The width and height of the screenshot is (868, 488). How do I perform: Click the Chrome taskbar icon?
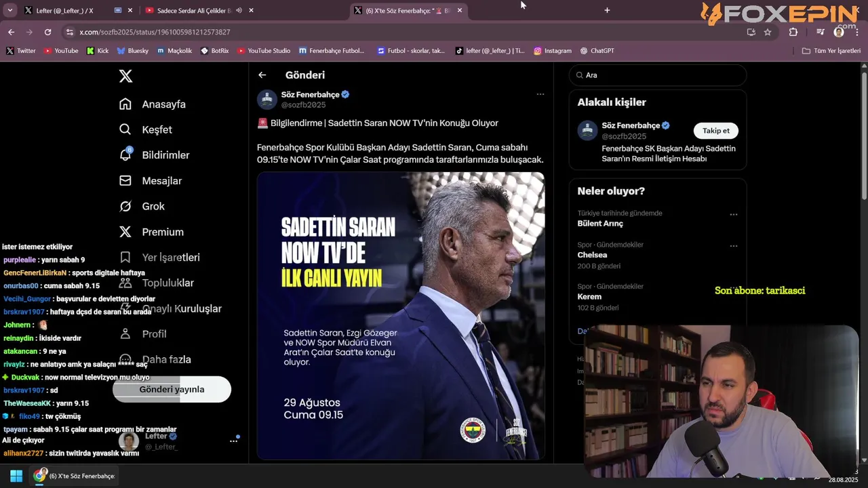pyautogui.click(x=41, y=476)
